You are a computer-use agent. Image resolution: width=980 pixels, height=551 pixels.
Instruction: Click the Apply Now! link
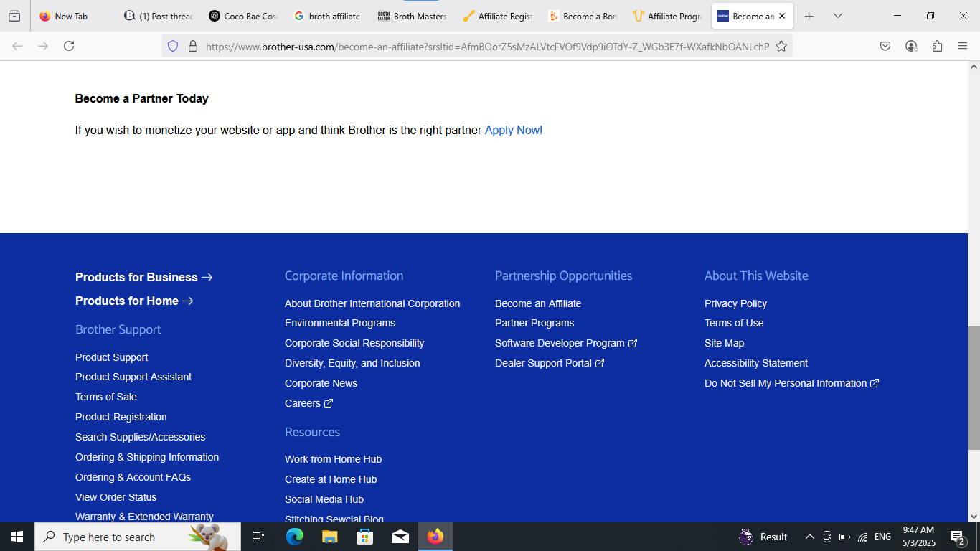(514, 130)
